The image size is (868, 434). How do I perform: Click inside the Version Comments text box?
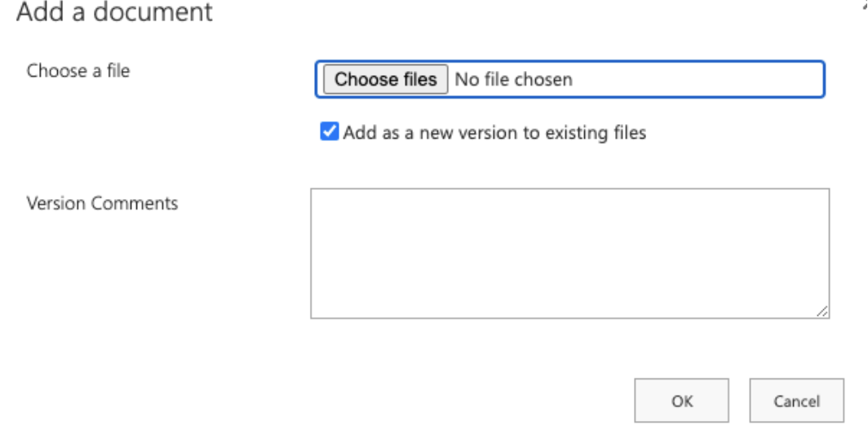tap(569, 254)
